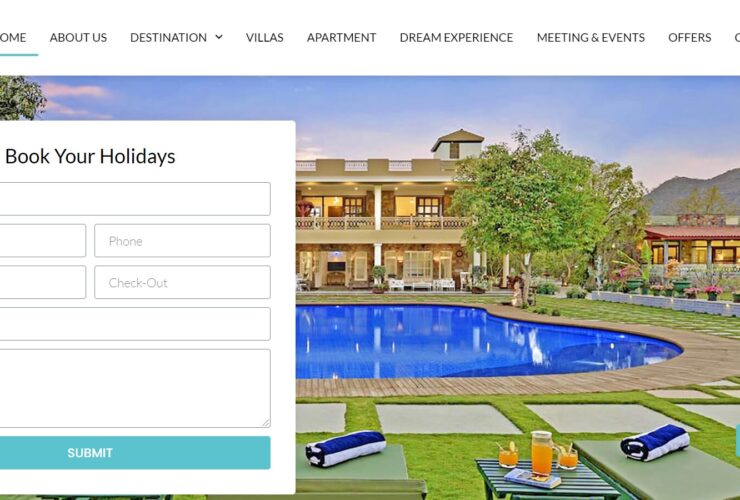Image resolution: width=740 pixels, height=500 pixels.
Task: Open Meeting & Events page
Action: [591, 37]
